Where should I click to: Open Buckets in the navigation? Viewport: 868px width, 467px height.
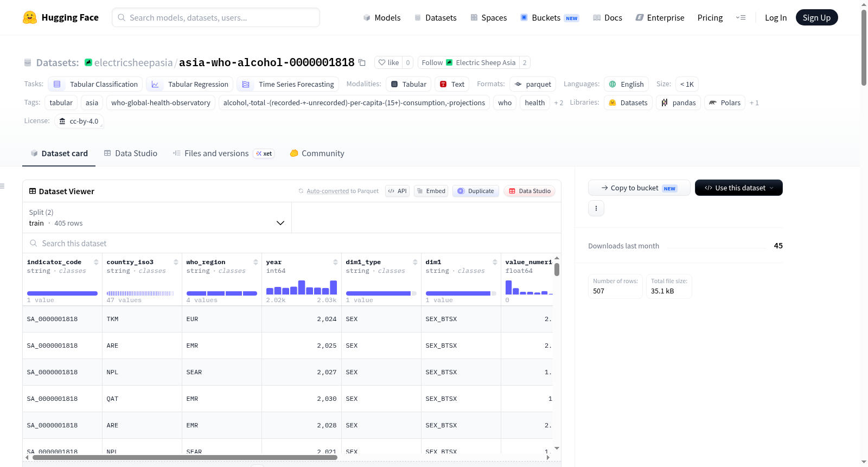click(550, 17)
